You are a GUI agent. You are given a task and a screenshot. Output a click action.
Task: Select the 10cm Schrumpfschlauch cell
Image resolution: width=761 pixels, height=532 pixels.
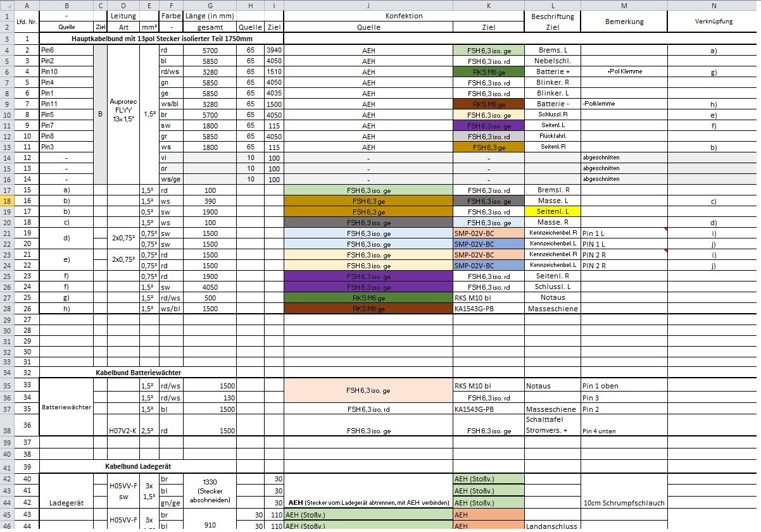[624, 503]
